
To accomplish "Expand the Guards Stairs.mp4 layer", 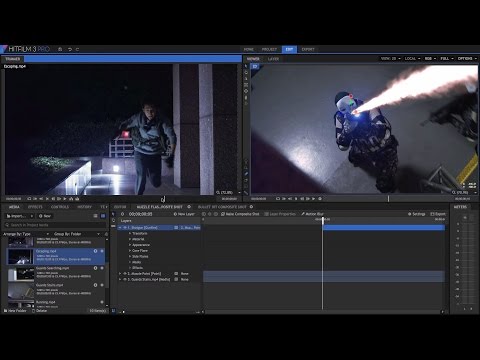I will 120,279.
